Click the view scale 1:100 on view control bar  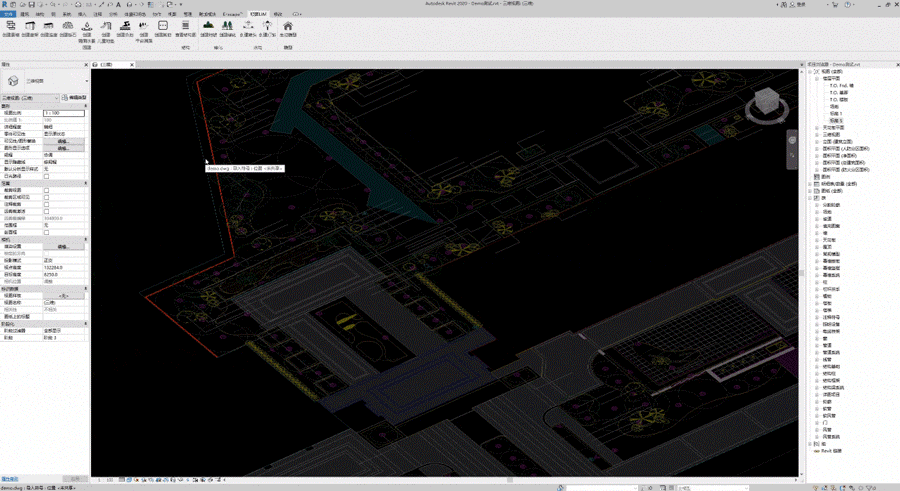tap(105, 480)
